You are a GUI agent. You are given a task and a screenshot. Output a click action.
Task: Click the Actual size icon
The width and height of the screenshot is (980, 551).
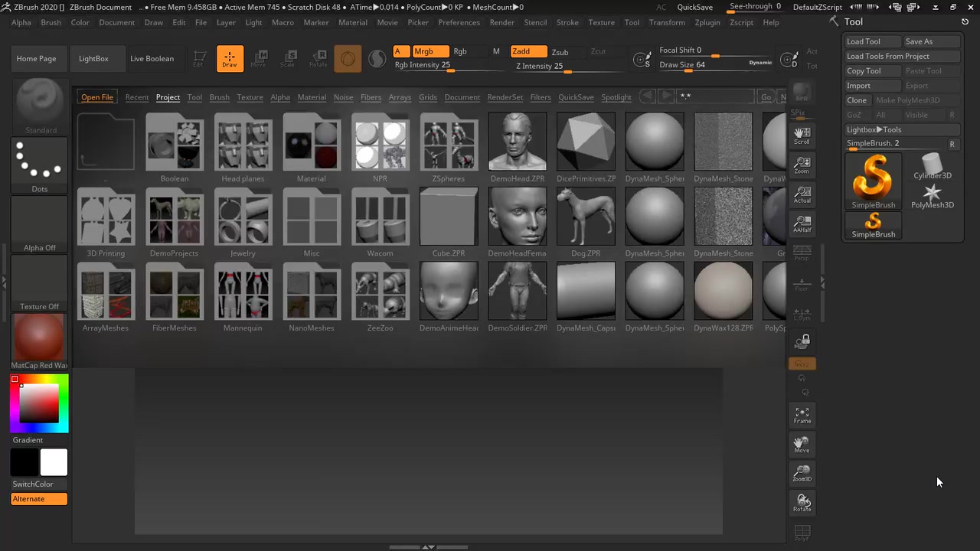[802, 195]
